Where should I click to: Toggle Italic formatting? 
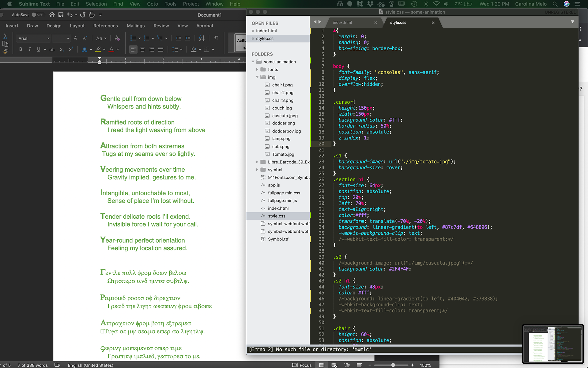(x=29, y=49)
